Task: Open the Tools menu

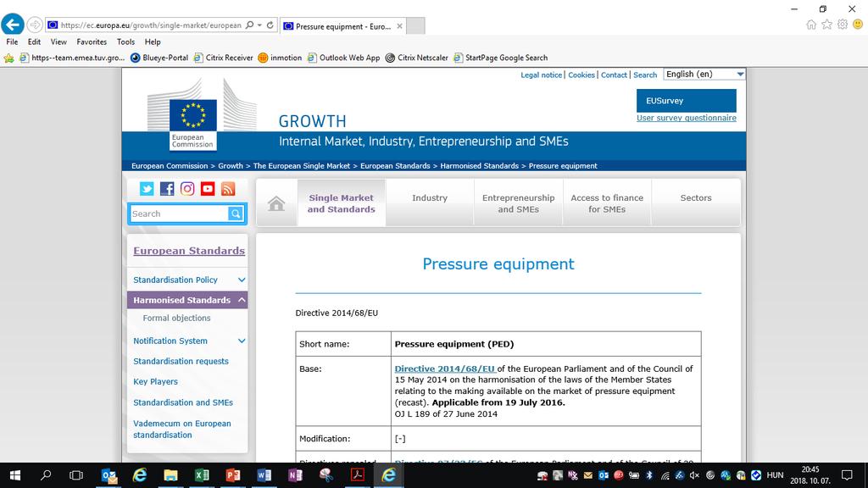Action: click(125, 42)
